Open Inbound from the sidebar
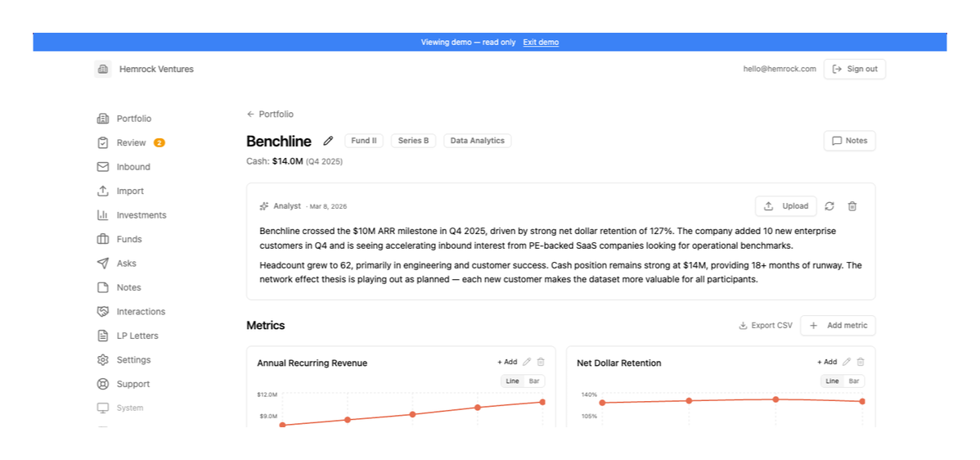The width and height of the screenshot is (980, 460). tap(133, 167)
